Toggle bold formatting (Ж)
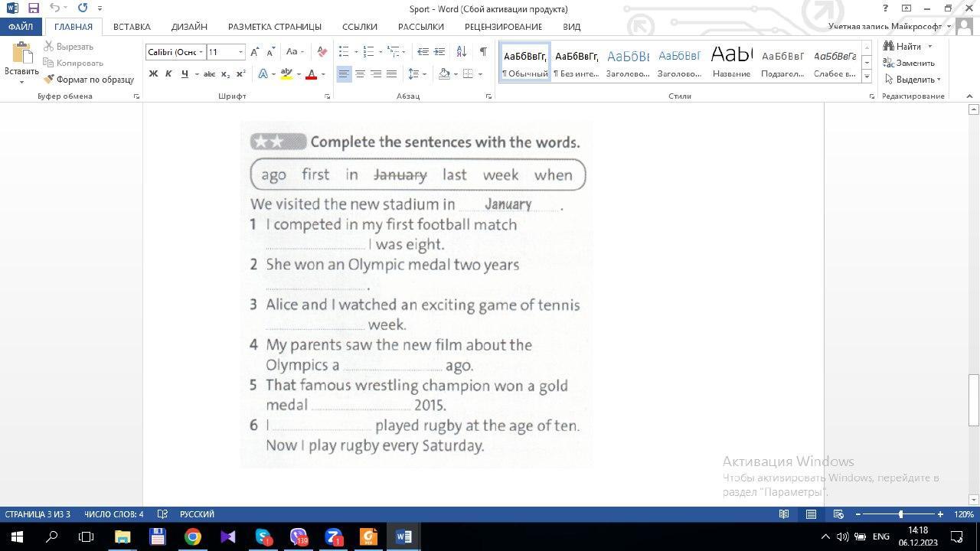 (x=153, y=74)
